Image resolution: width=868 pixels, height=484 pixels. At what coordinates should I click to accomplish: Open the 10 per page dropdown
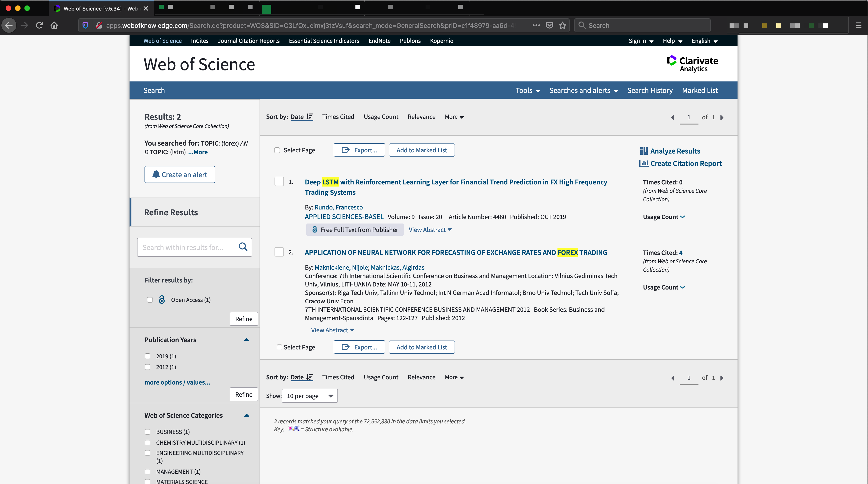310,396
